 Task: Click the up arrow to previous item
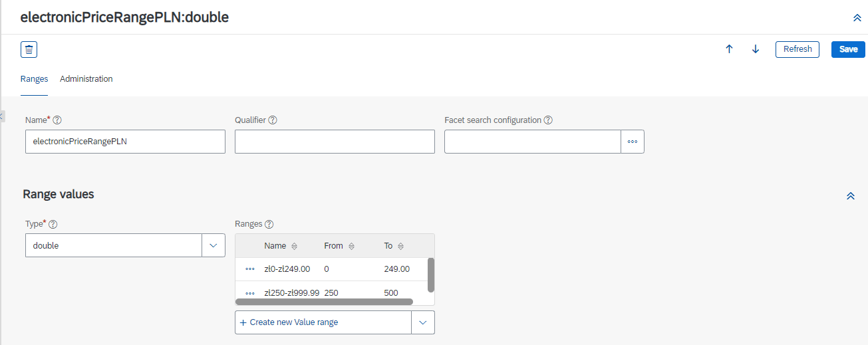(x=729, y=49)
